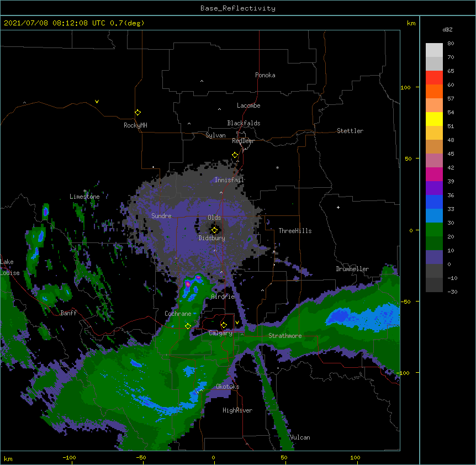Image resolution: width=476 pixels, height=465 pixels.
Task: Pick the bright yellow 54-51 dBZ swatch
Action: (434, 119)
